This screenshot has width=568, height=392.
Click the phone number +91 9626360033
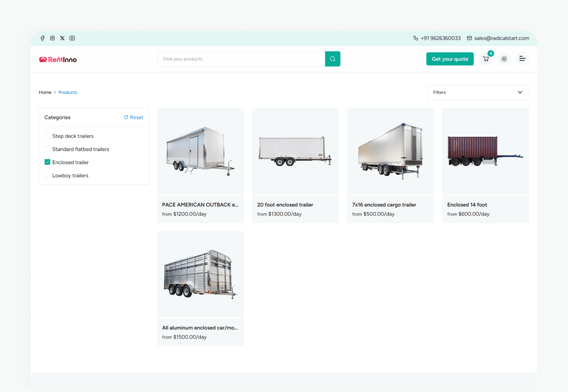tap(440, 38)
